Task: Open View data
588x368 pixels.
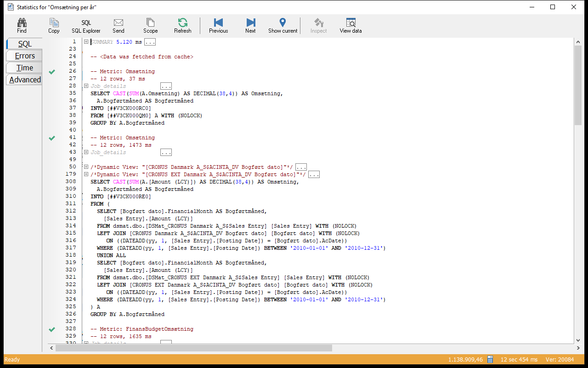Action: pos(351,26)
